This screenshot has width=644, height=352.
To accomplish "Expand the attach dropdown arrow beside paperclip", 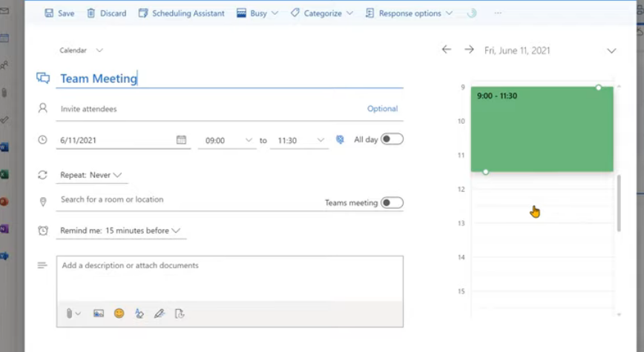I will point(78,314).
